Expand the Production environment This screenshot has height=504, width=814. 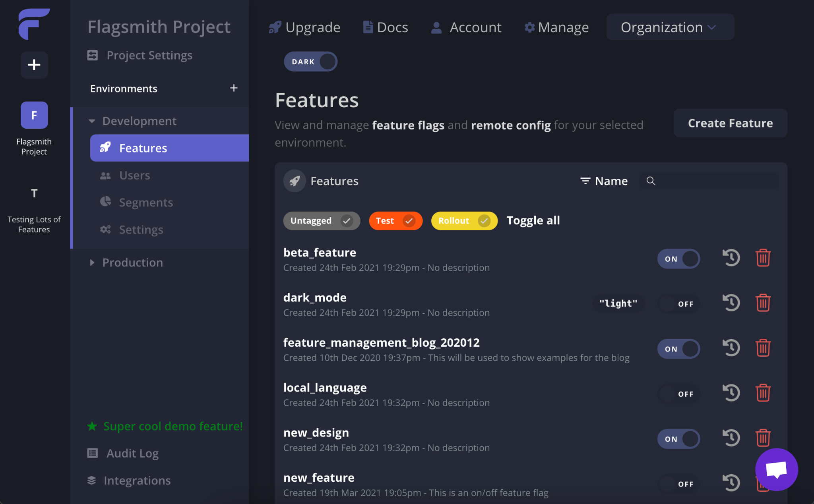click(x=133, y=263)
